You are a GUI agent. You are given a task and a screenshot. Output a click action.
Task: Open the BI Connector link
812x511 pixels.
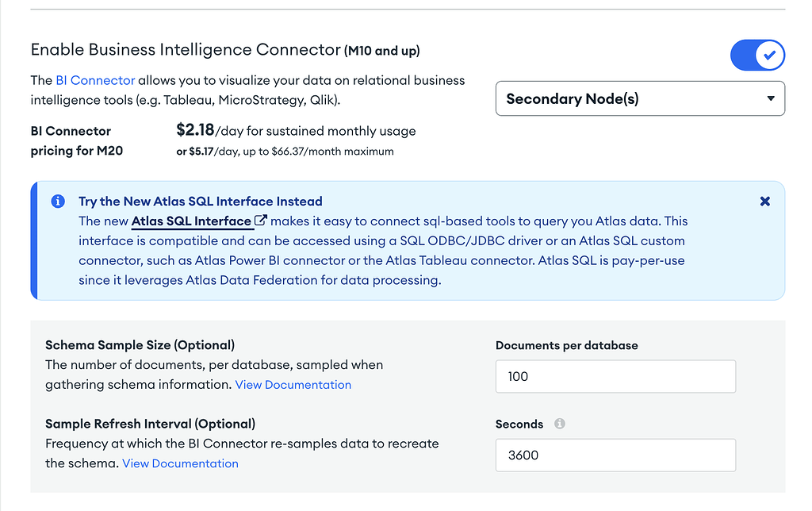pos(95,80)
